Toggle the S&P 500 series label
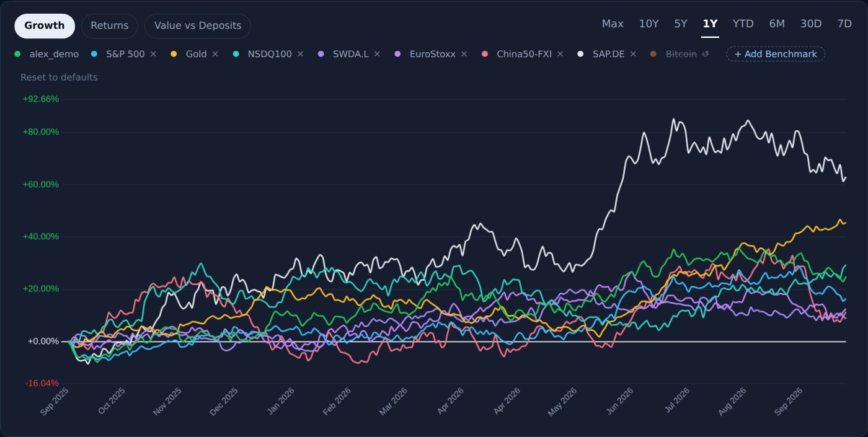The image size is (868, 437). pos(125,54)
